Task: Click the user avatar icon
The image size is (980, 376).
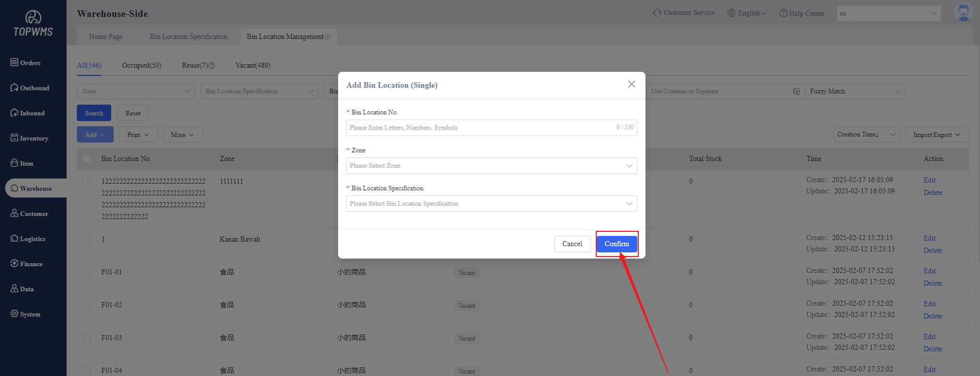Action: tap(963, 12)
